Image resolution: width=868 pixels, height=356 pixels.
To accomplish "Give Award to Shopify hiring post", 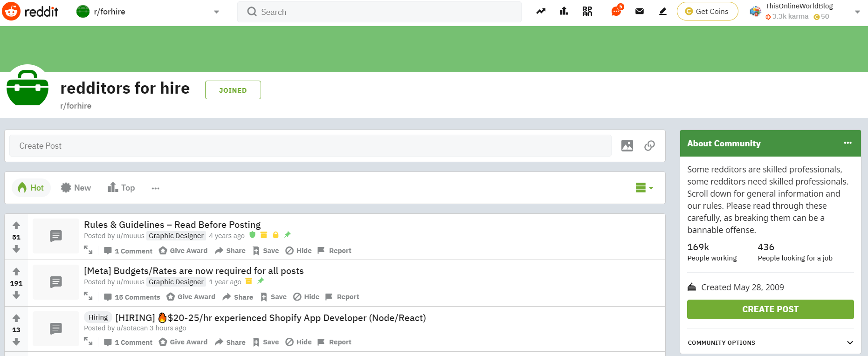I will (x=183, y=342).
